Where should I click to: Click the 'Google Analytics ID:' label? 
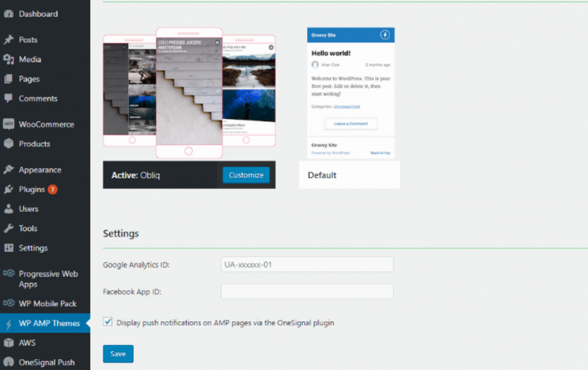136,265
